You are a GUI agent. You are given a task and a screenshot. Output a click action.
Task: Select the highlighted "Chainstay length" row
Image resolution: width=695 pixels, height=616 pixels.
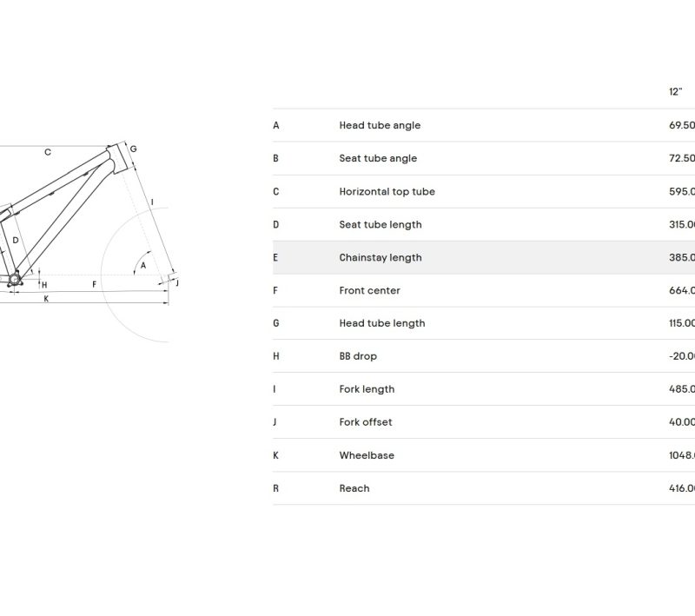[x=381, y=257]
